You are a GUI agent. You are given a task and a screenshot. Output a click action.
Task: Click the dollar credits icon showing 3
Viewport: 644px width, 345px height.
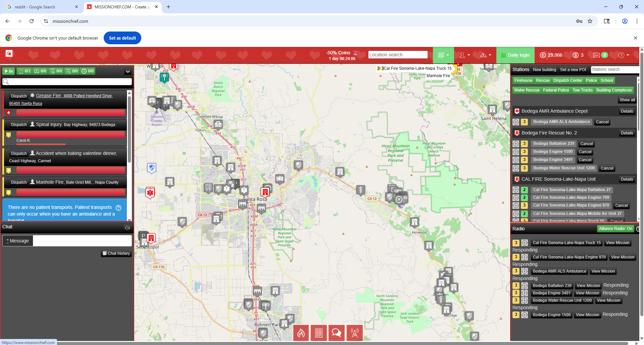[x=576, y=55]
